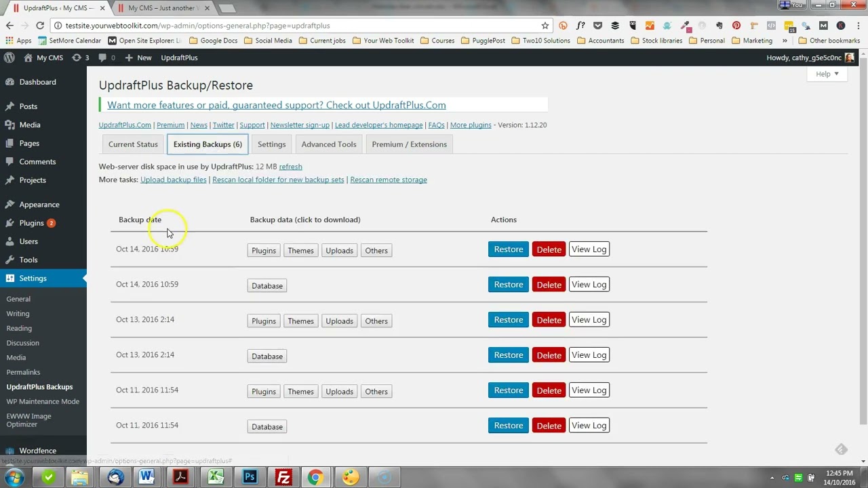Download Uploads from Oct 11 backup
The height and width of the screenshot is (488, 868).
[x=339, y=392]
